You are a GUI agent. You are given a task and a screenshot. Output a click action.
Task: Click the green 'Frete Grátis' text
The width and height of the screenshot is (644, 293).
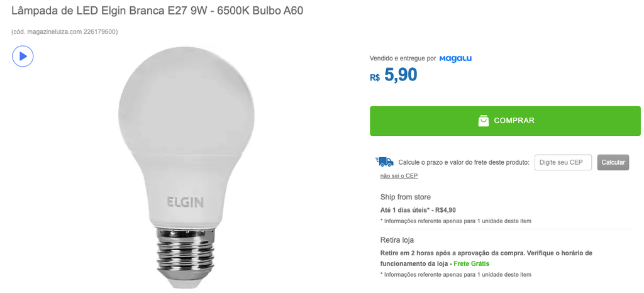point(472,263)
